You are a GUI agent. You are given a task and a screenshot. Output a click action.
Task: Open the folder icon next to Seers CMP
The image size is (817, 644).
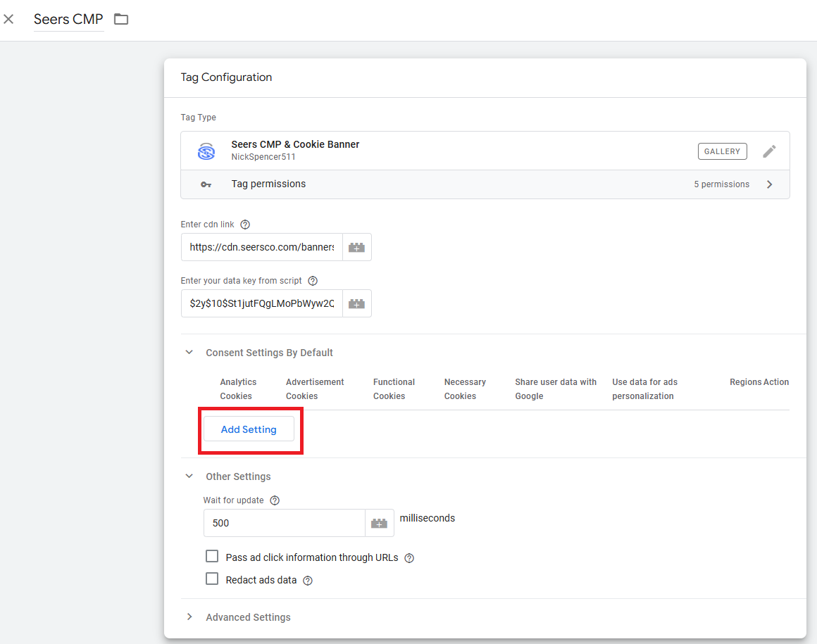point(121,19)
